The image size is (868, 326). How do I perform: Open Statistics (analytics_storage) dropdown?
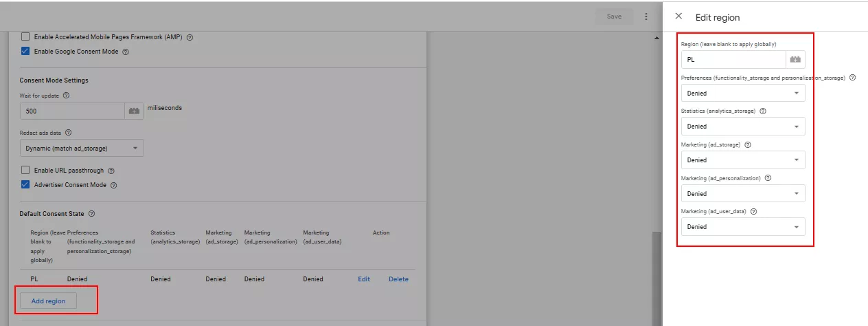point(743,127)
